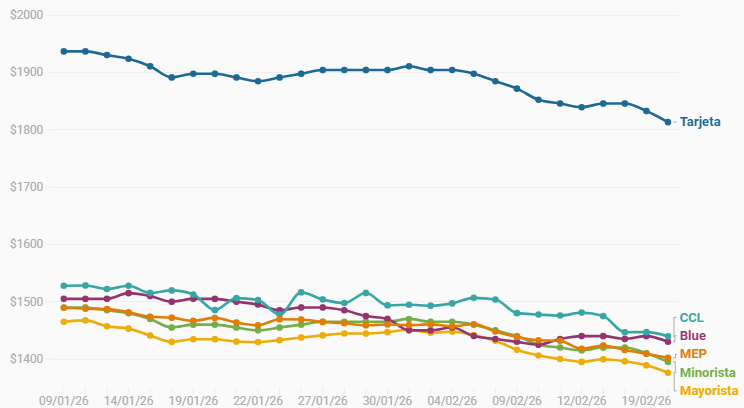Image resolution: width=744 pixels, height=408 pixels.
Task: Click the $2000 y-axis label
Action: pyautogui.click(x=22, y=16)
